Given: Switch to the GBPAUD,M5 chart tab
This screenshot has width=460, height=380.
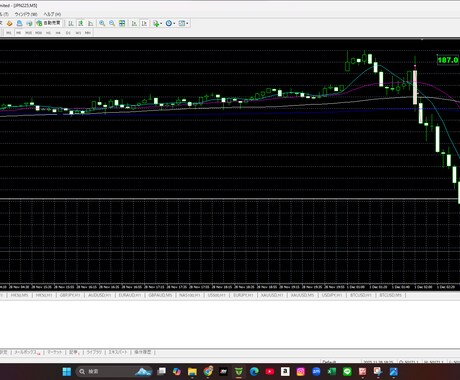Looking at the screenshot, I should pyautogui.click(x=160, y=295).
